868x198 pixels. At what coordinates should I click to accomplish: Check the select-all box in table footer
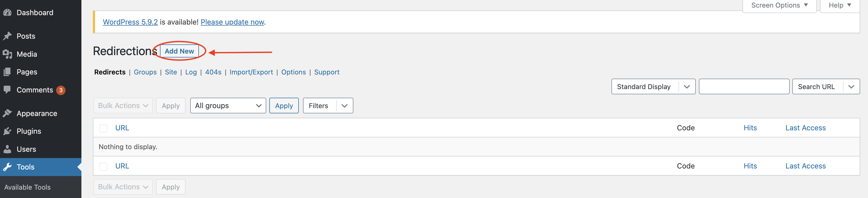[x=103, y=166]
